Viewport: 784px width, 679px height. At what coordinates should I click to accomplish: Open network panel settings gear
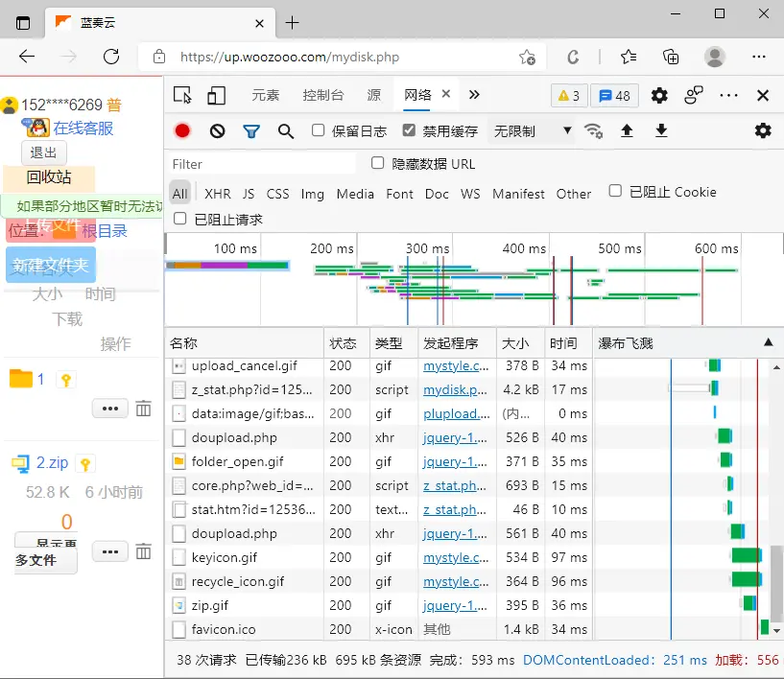pos(763,130)
